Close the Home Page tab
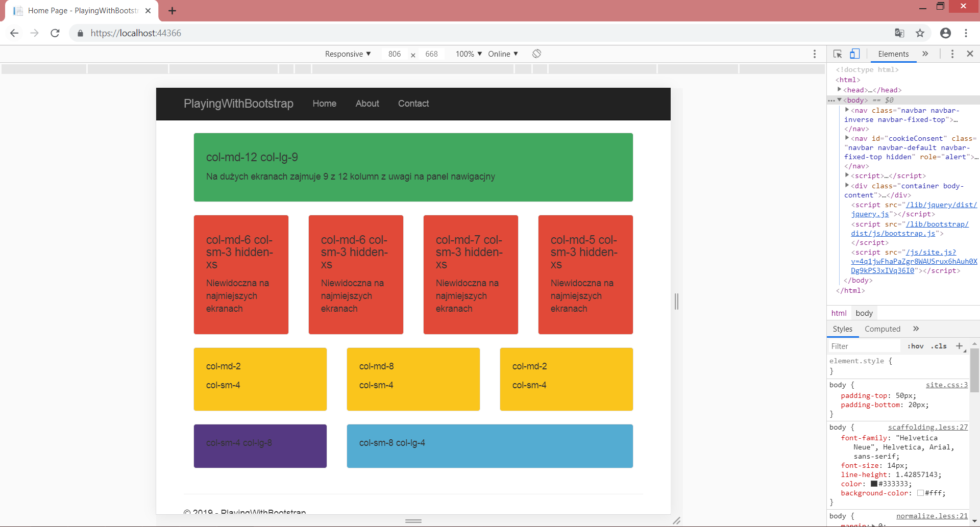 click(148, 11)
